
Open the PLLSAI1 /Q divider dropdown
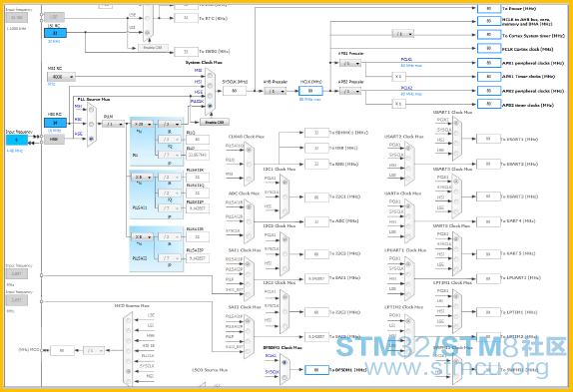pyautogui.click(x=170, y=193)
